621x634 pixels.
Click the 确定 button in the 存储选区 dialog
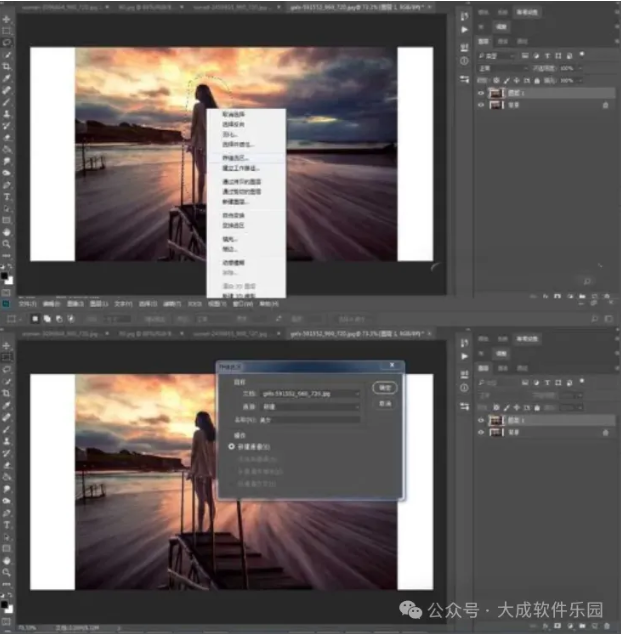click(382, 386)
